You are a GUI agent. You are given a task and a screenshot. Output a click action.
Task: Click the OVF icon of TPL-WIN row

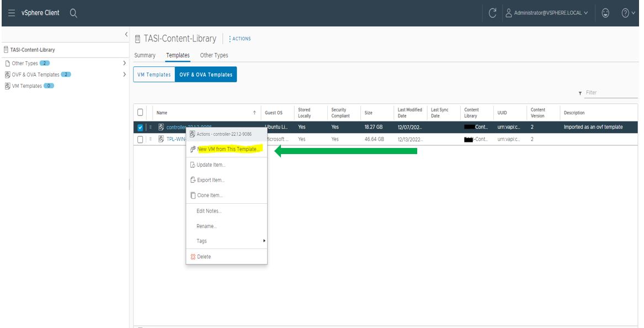pos(161,139)
